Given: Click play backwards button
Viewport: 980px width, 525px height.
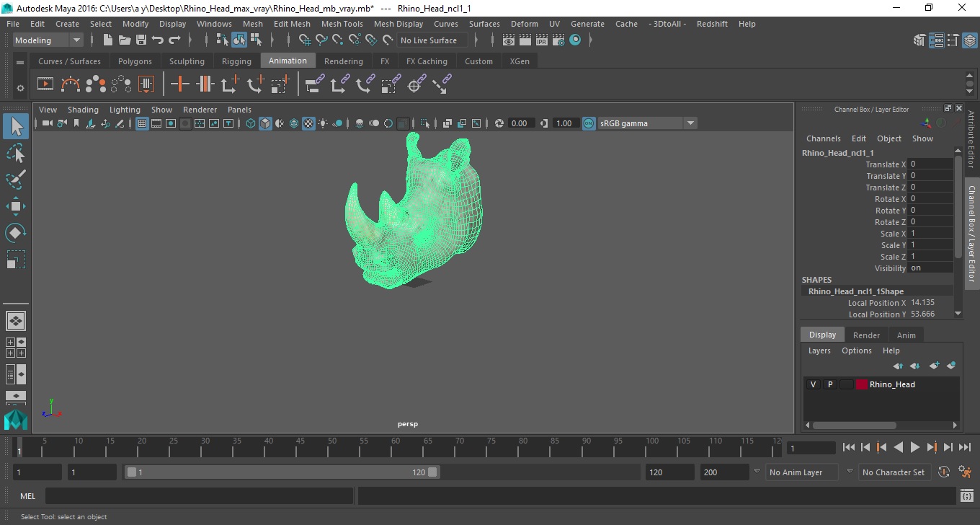Looking at the screenshot, I should point(898,447).
